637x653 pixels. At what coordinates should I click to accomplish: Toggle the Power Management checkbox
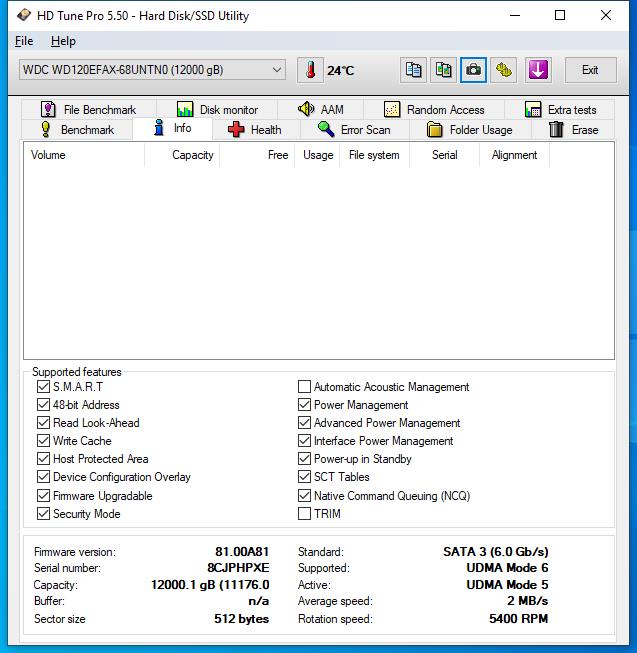pos(304,404)
